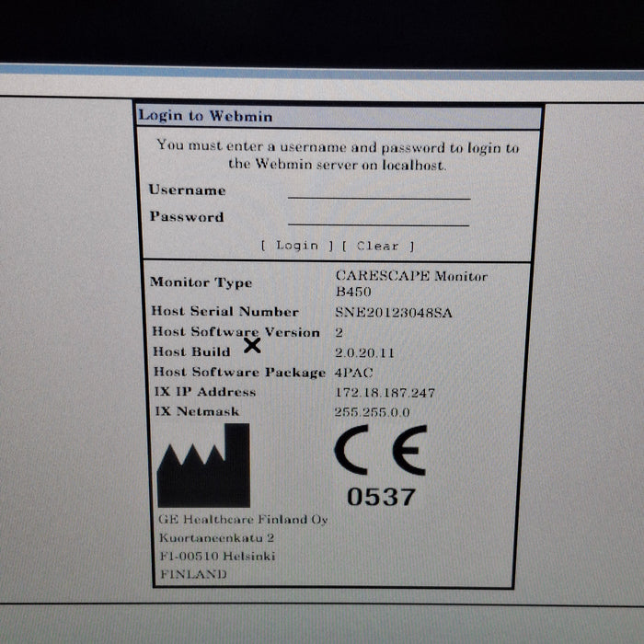Screen dimensions: 644x644
Task: Click the GE Healthcare Finland Oy text
Action: (243, 520)
